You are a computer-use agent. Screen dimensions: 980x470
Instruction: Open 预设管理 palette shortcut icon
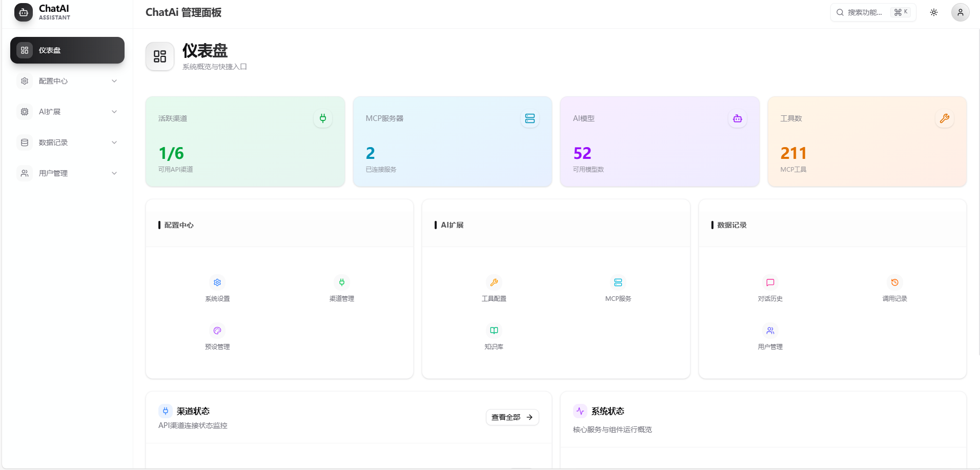(217, 331)
